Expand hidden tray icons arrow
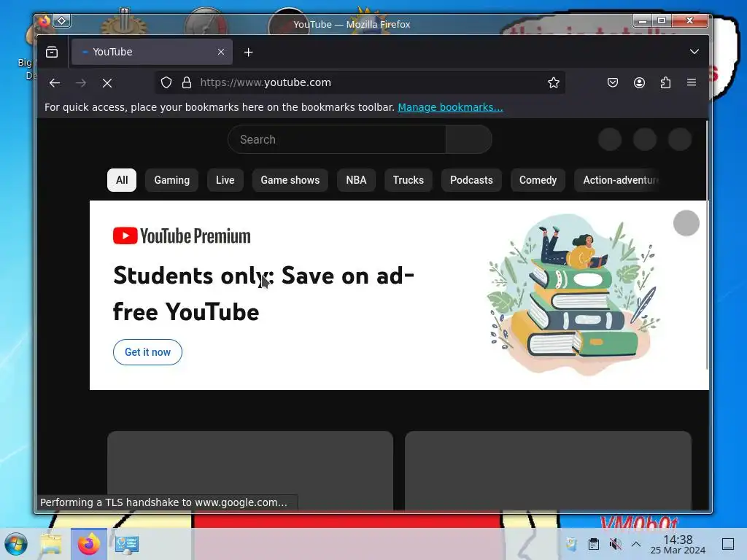This screenshot has height=560, width=747. tap(636, 544)
